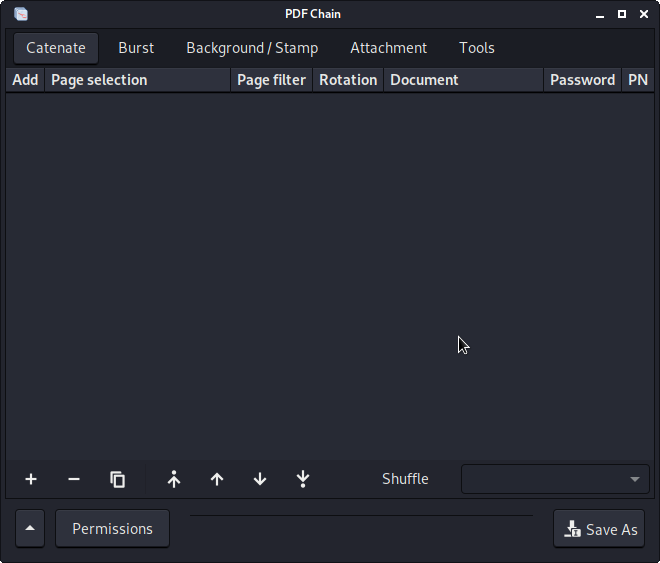
Task: Duplicate selected entry with copy icon
Action: (117, 479)
